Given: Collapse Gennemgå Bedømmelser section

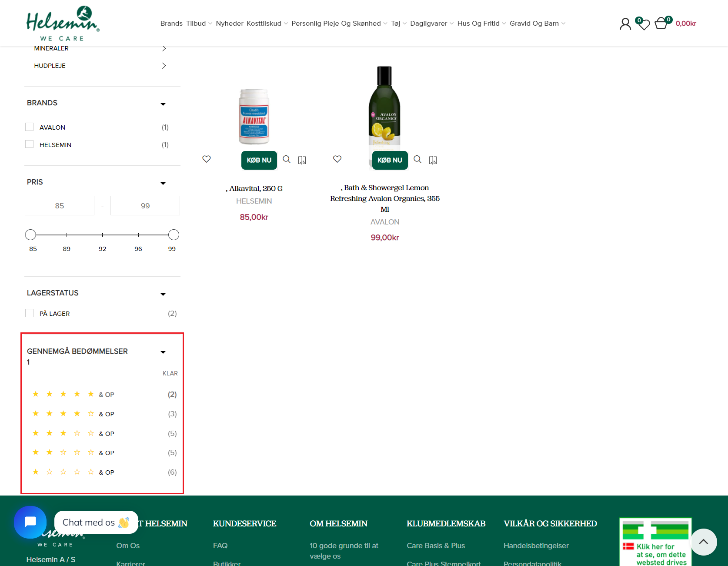Looking at the screenshot, I should 163,352.
